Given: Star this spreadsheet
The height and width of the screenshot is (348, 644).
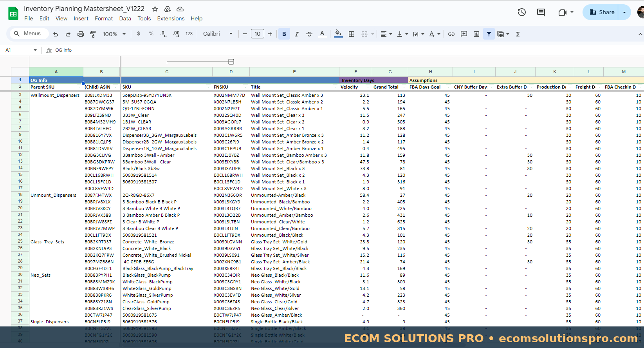Looking at the screenshot, I should point(155,9).
